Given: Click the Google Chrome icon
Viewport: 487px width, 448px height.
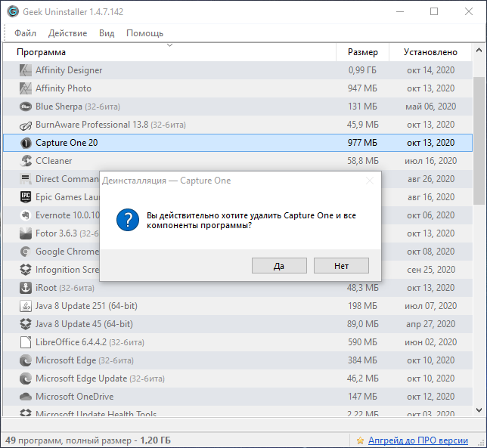Looking at the screenshot, I should (x=26, y=252).
